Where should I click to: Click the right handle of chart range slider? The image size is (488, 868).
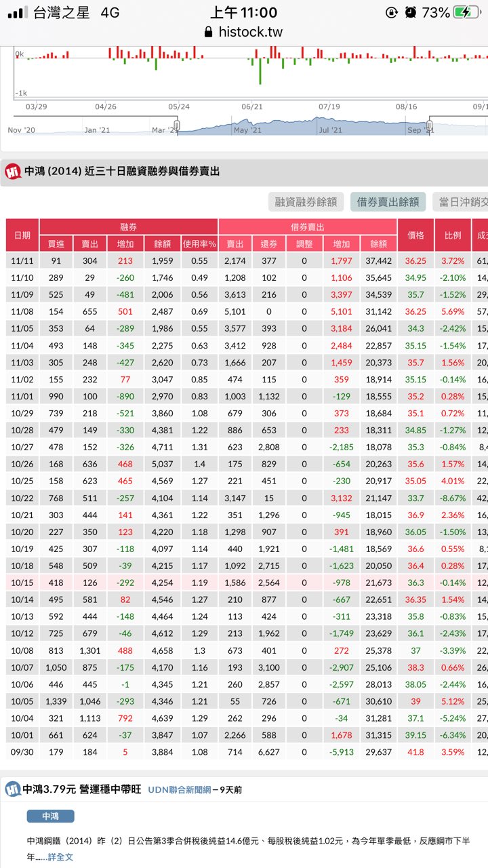[430, 125]
